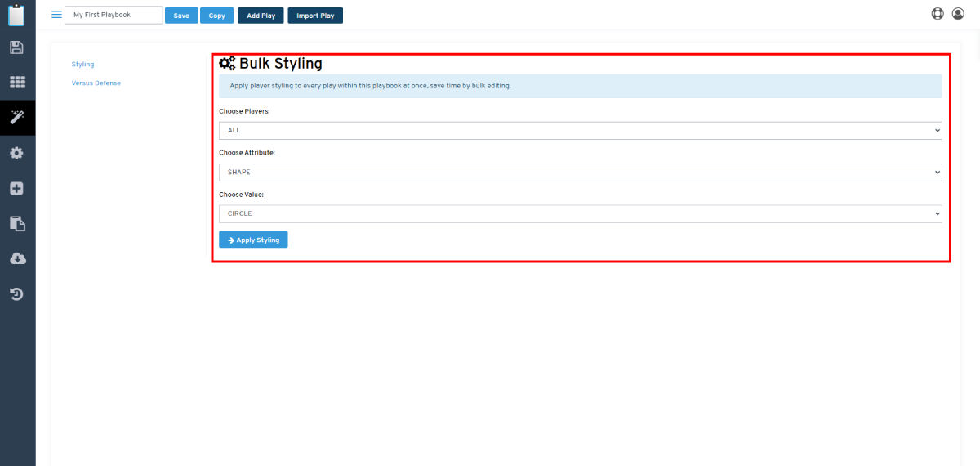980x466 pixels.
Task: Click the plus add sidebar icon
Action: 16,188
